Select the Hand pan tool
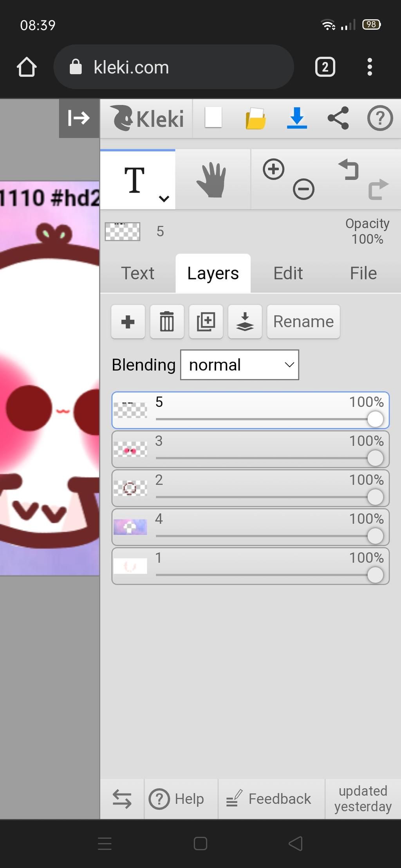 point(212,180)
